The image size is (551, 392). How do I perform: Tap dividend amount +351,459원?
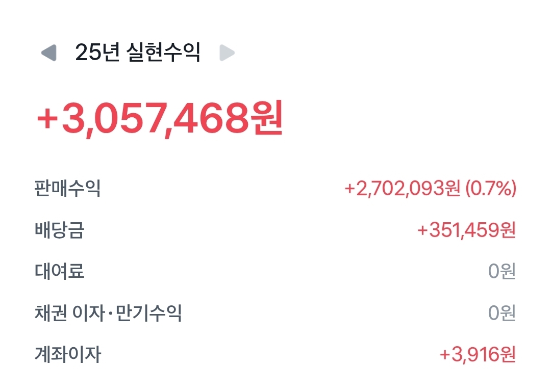466,230
